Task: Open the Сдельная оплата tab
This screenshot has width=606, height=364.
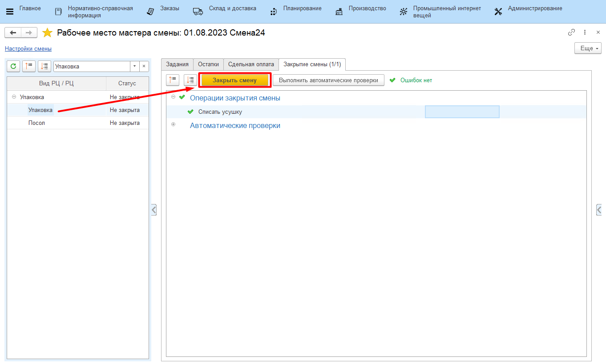Action: 251,64
